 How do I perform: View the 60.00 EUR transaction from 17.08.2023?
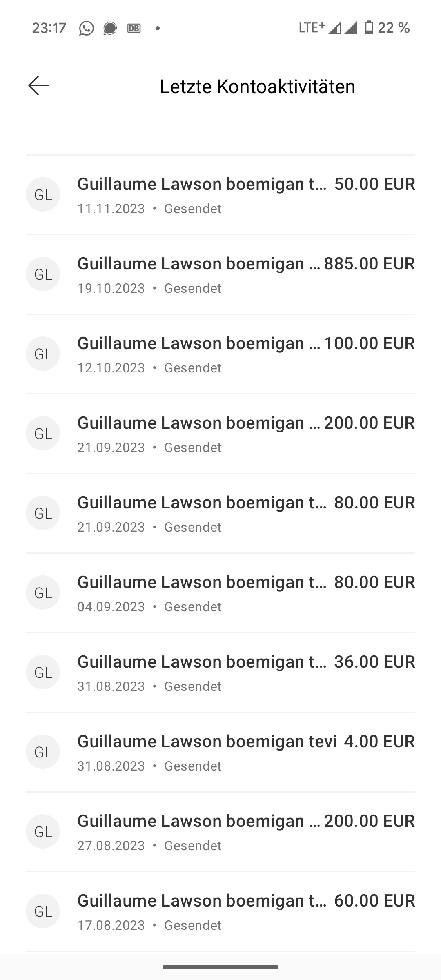(x=220, y=911)
